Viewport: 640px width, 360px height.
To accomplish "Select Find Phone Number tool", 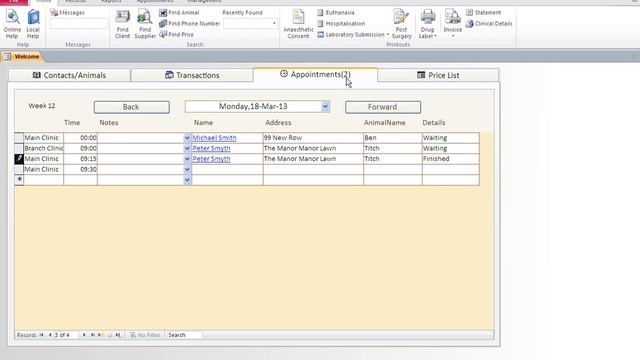I will click(x=189, y=24).
